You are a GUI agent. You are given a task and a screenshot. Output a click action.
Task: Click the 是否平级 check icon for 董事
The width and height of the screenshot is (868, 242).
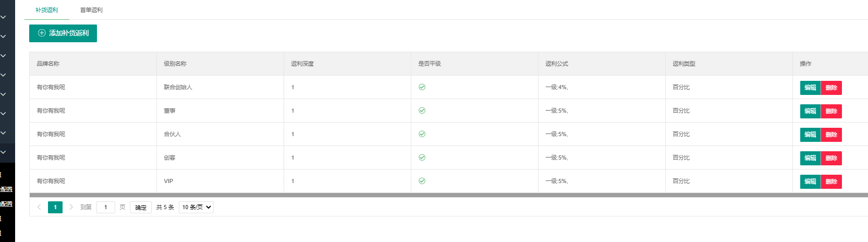click(x=422, y=111)
